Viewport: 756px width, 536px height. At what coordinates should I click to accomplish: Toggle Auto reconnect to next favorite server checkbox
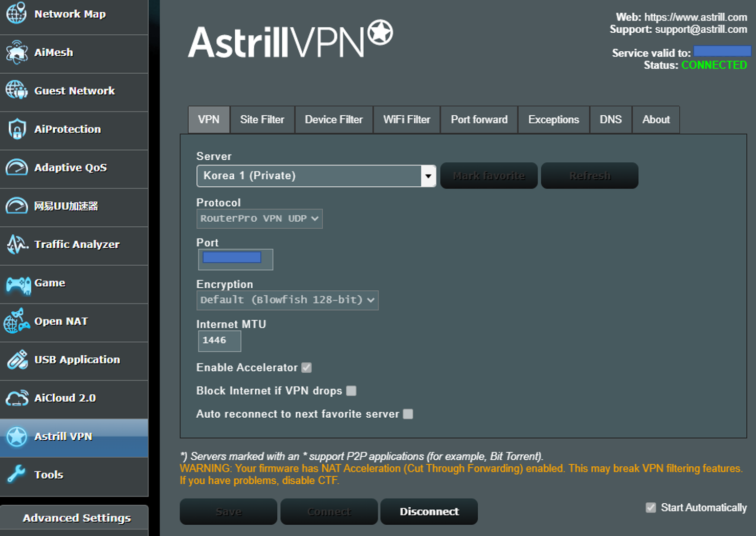pos(408,414)
